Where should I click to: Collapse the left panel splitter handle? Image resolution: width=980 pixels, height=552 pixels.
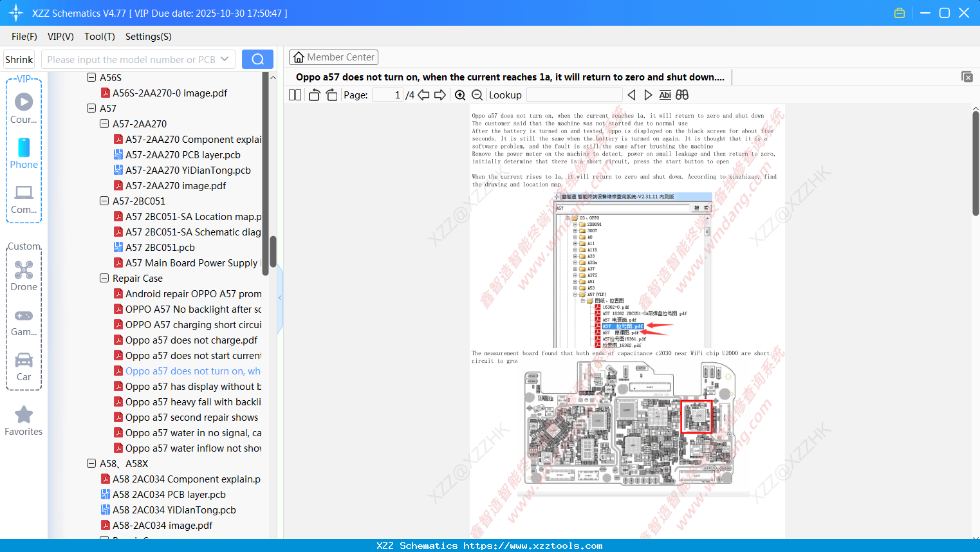280,297
